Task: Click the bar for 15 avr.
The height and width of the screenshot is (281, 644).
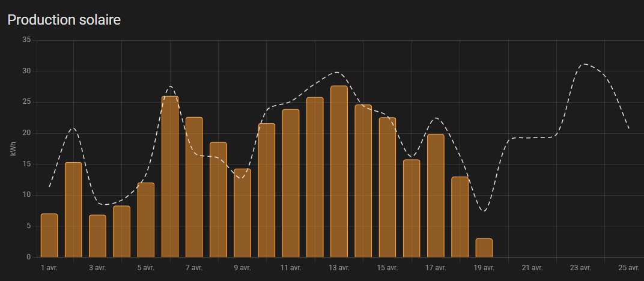Action: tap(387, 187)
